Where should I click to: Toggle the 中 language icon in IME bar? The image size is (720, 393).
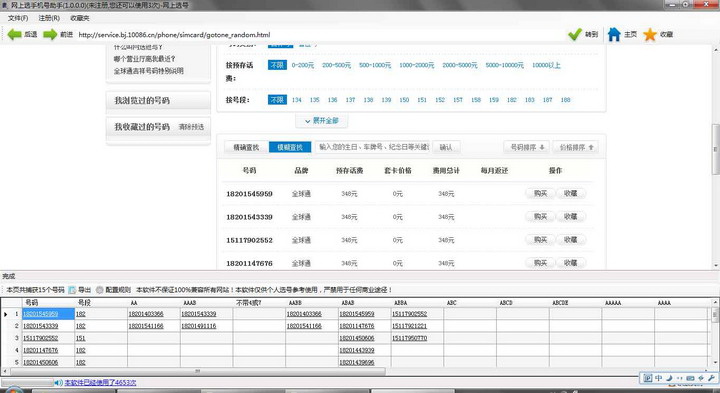658,378
